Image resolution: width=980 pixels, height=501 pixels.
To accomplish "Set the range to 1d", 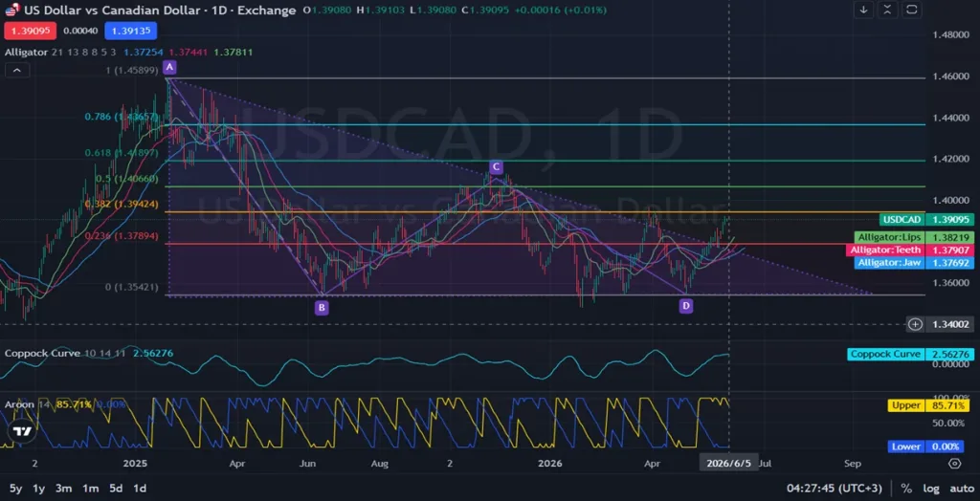I will click(140, 489).
